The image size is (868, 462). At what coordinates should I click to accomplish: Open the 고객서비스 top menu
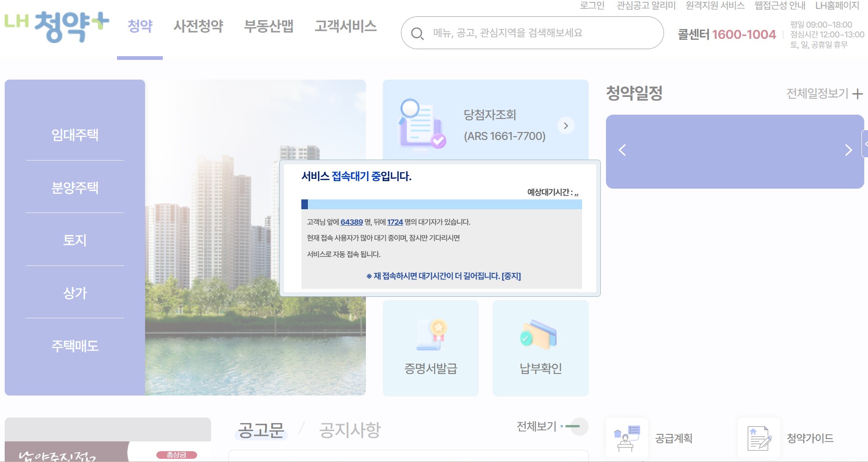(x=345, y=26)
